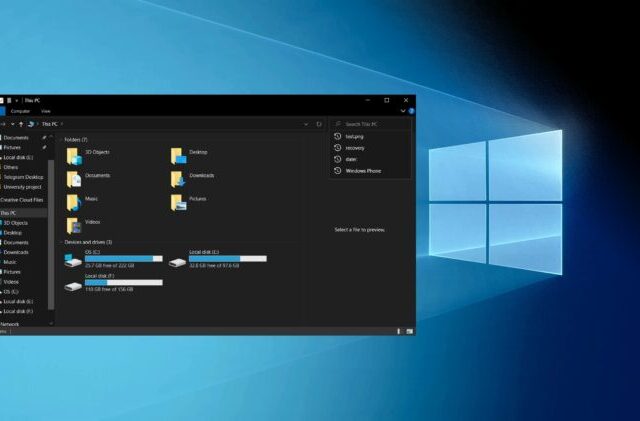Open the Music folder icon
640x421 pixels.
click(x=73, y=202)
